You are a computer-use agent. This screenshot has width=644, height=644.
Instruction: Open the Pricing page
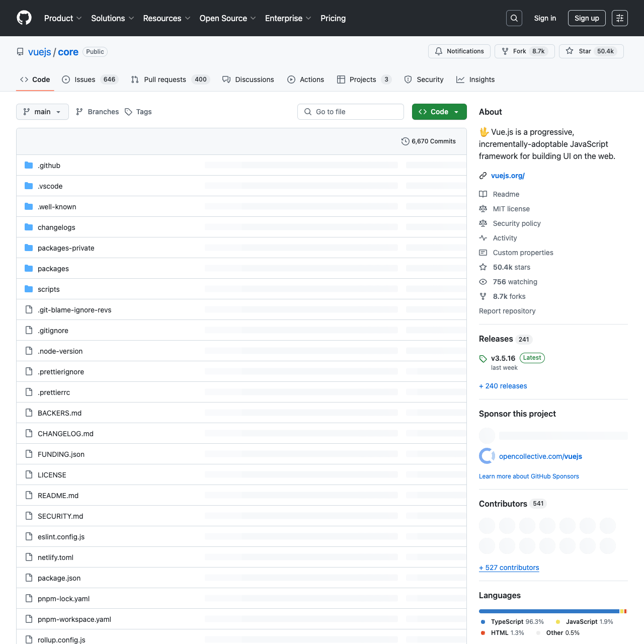coord(333,18)
